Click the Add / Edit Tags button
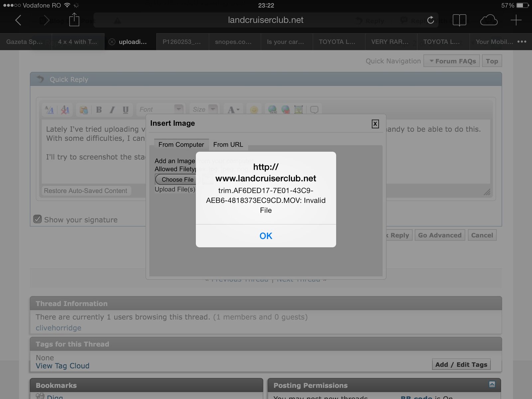The image size is (532, 399). coord(461,364)
